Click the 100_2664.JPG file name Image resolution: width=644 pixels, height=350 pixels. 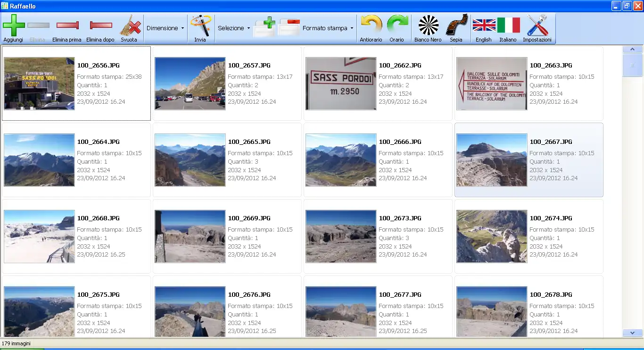point(98,142)
